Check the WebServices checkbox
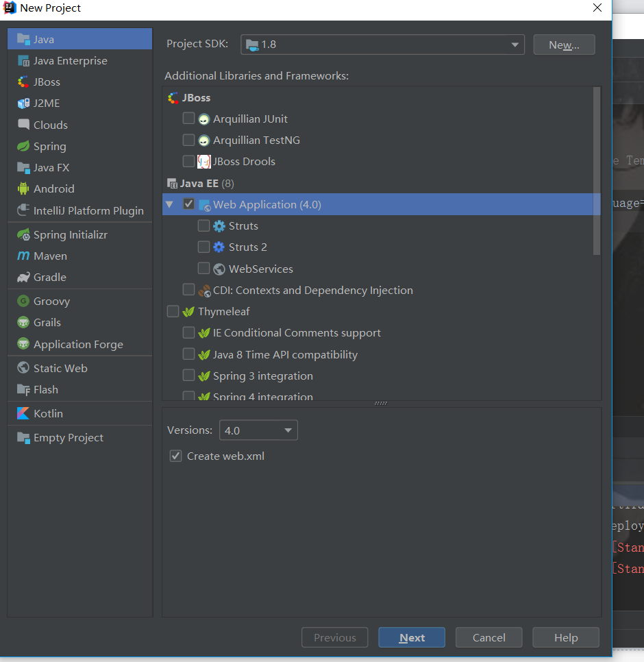 click(x=204, y=268)
